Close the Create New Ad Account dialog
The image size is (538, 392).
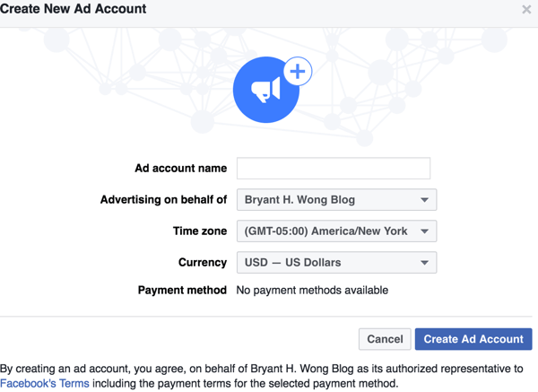(526, 10)
